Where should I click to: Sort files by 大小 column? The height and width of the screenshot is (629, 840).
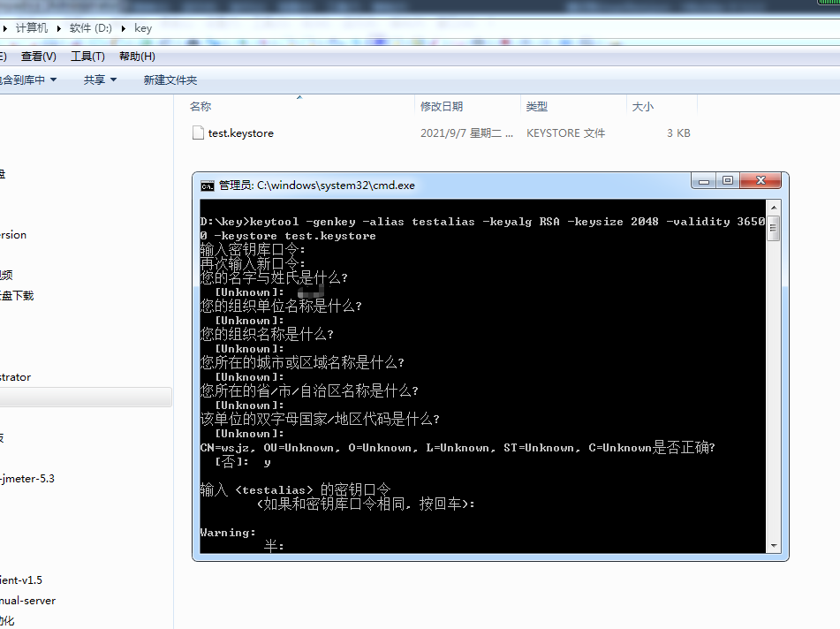point(643,105)
